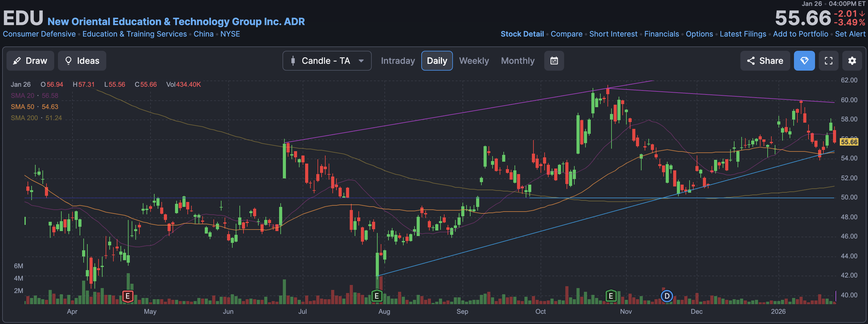Click the Vol 434.40K value
The image size is (868, 324).
click(183, 85)
